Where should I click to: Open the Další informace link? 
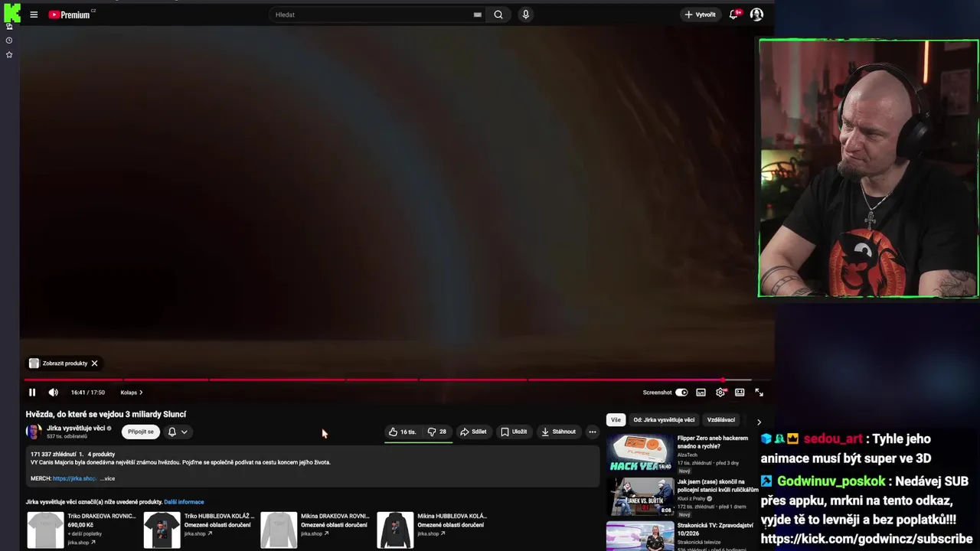[x=184, y=502]
